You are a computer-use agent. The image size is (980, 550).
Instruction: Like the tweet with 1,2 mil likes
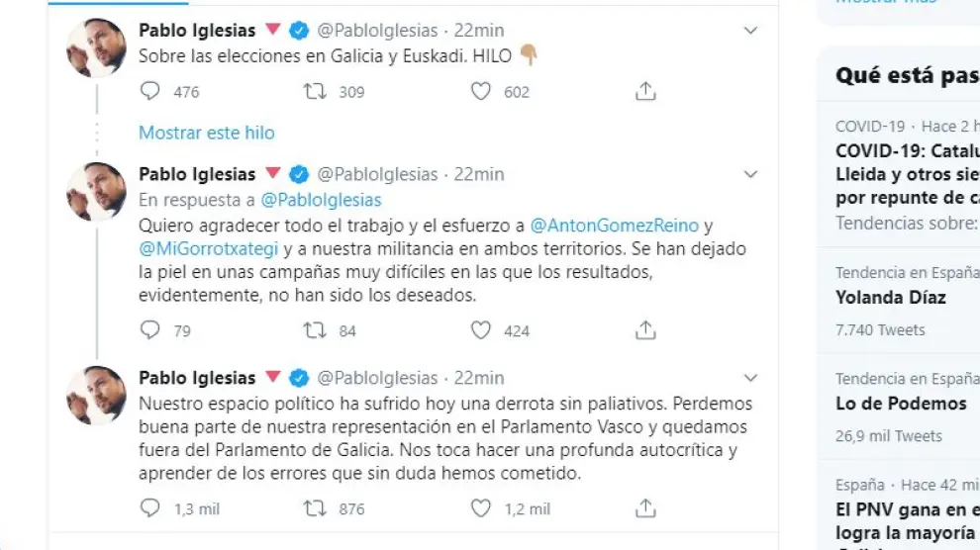(480, 508)
